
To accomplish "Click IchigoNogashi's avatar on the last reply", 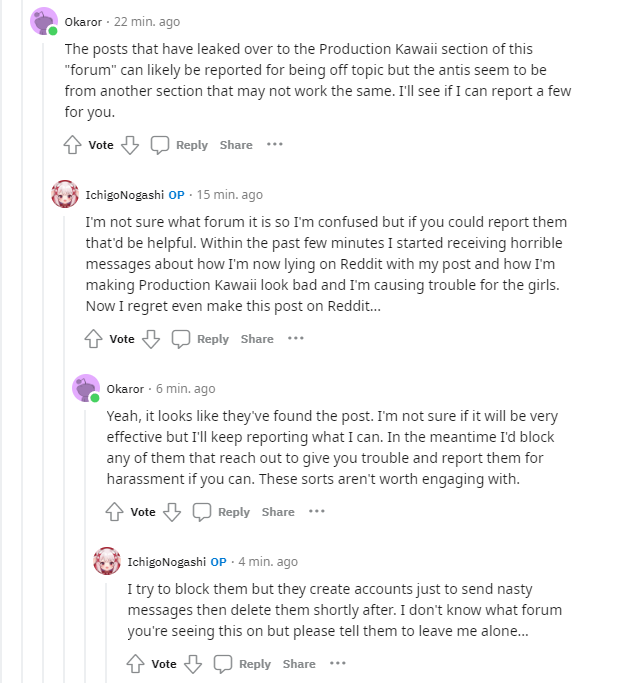I will coord(107,561).
